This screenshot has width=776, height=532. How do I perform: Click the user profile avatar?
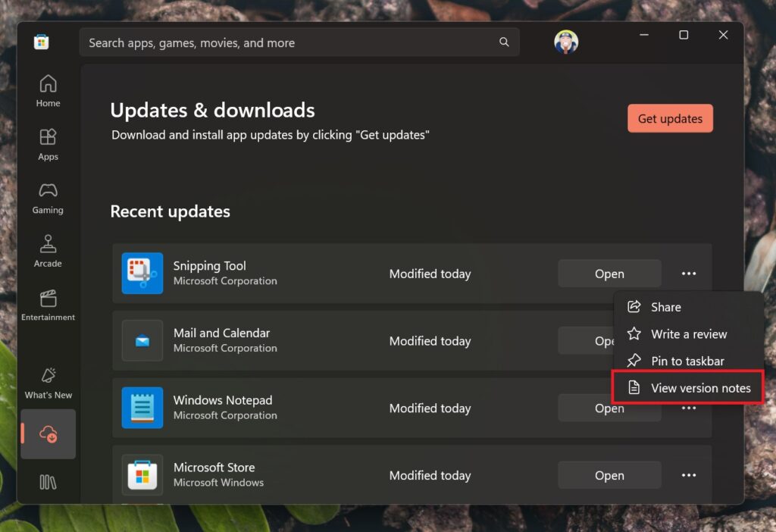tap(566, 42)
